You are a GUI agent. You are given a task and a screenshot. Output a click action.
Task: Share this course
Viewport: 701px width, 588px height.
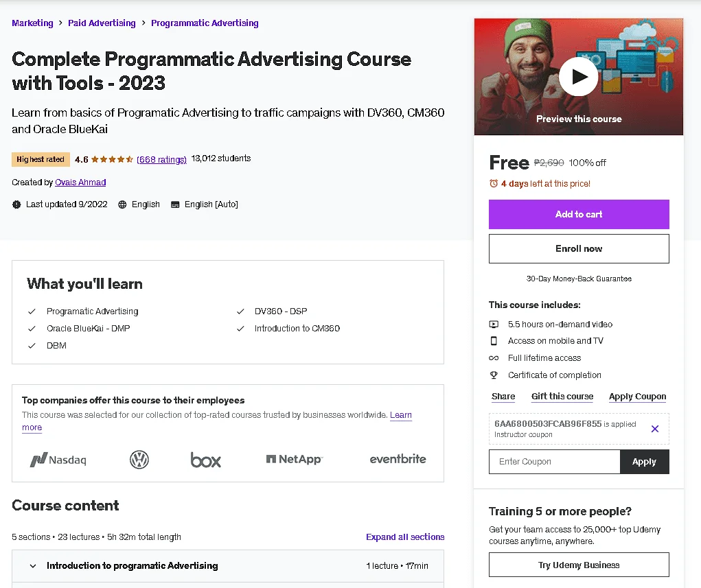[503, 397]
